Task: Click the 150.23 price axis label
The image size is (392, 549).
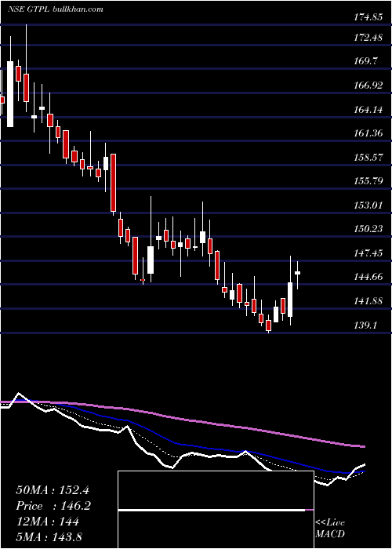Action: click(x=368, y=229)
